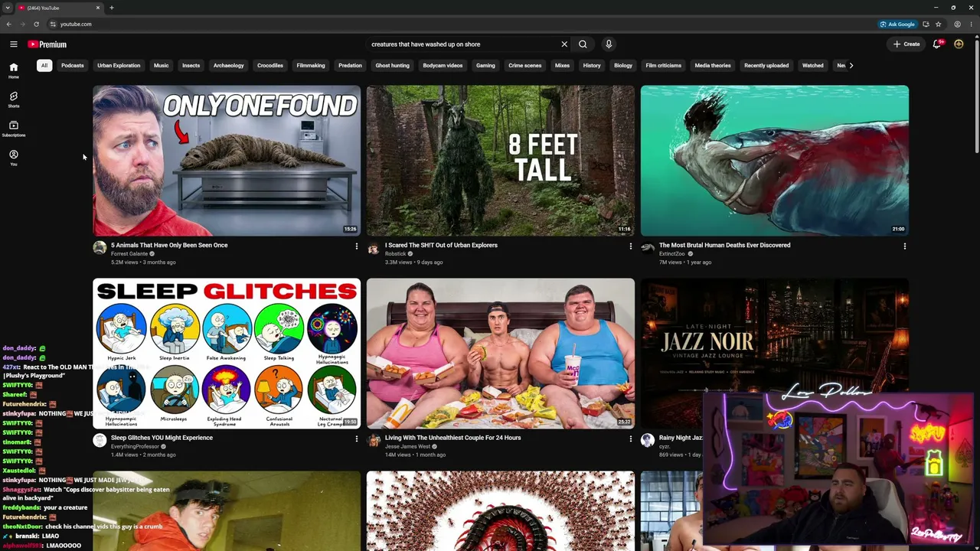Open 'Living With The Unhealthiest Couple' title

[x=452, y=438]
